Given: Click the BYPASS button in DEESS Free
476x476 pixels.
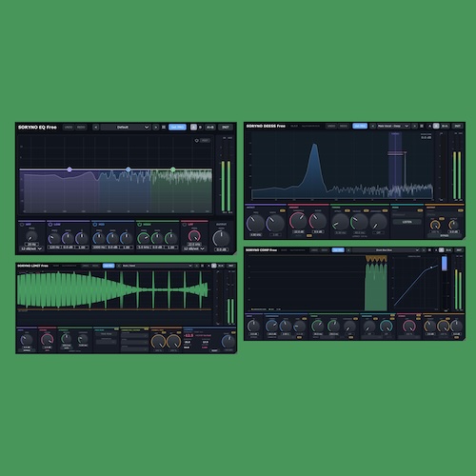Looking at the screenshot, I should coord(445,235).
